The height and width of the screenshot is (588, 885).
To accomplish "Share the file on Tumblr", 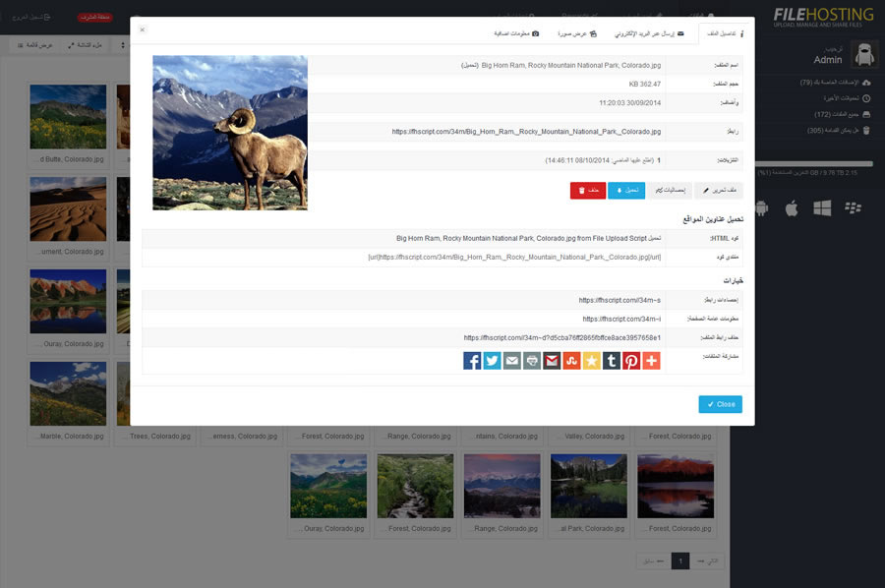I will [x=612, y=361].
